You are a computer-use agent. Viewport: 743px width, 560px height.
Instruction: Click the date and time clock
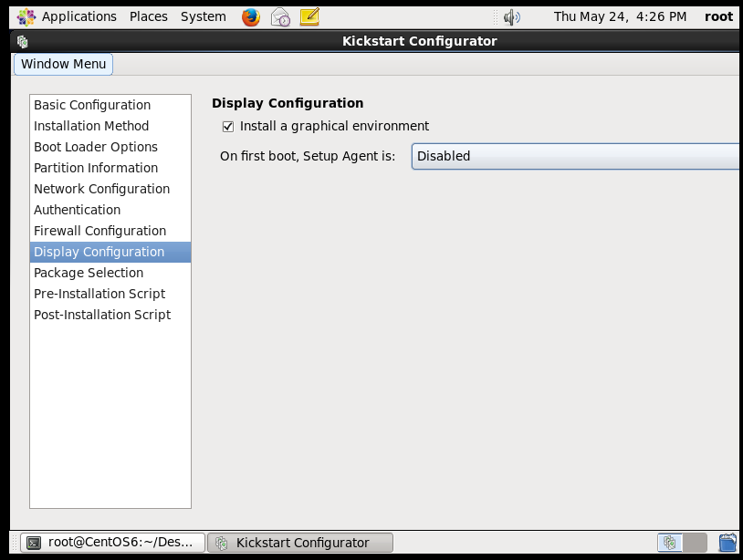click(x=620, y=16)
